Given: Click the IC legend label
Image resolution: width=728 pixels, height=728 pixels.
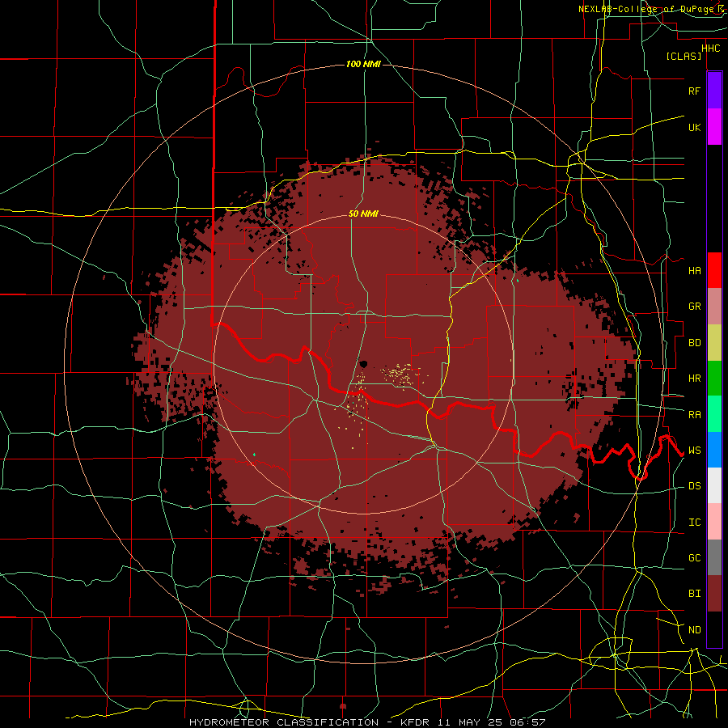Looking at the screenshot, I should tap(694, 523).
